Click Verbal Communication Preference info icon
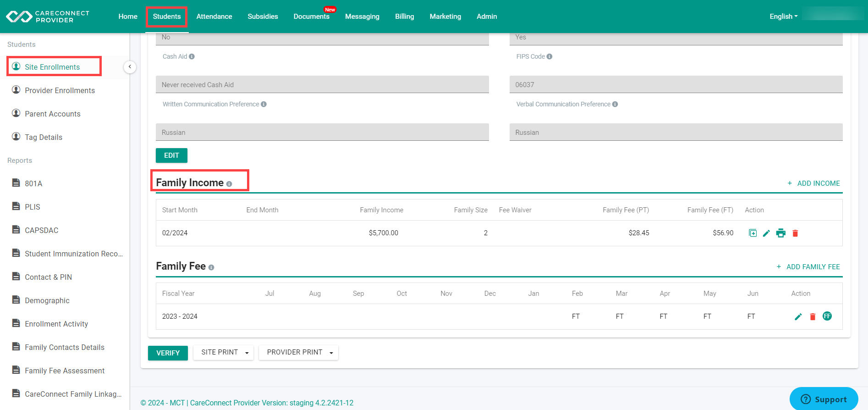868x410 pixels. tap(615, 104)
